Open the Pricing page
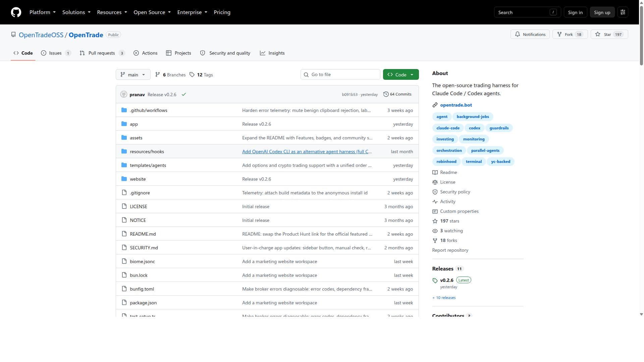The width and height of the screenshot is (644, 362). point(222,12)
